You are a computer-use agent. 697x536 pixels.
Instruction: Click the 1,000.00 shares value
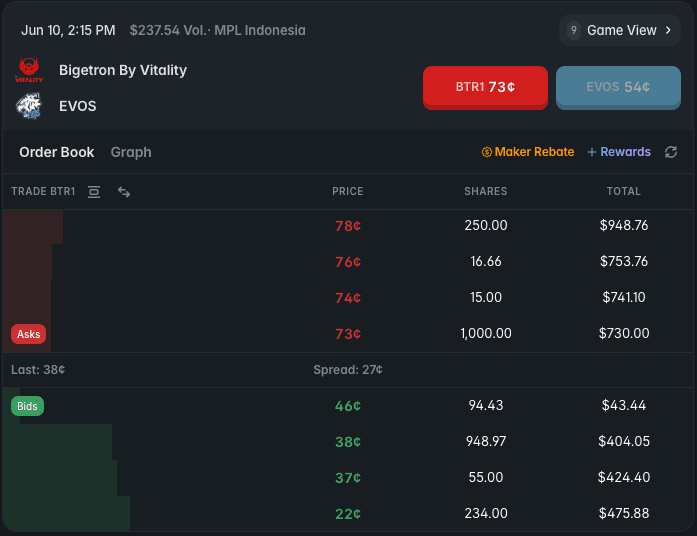point(486,333)
